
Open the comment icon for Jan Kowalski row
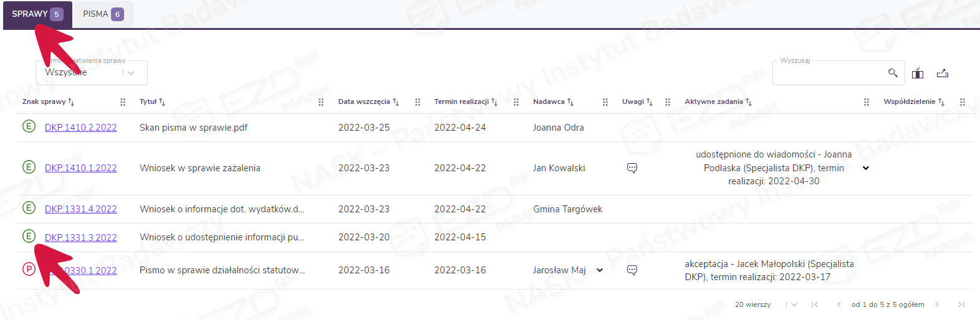point(632,168)
